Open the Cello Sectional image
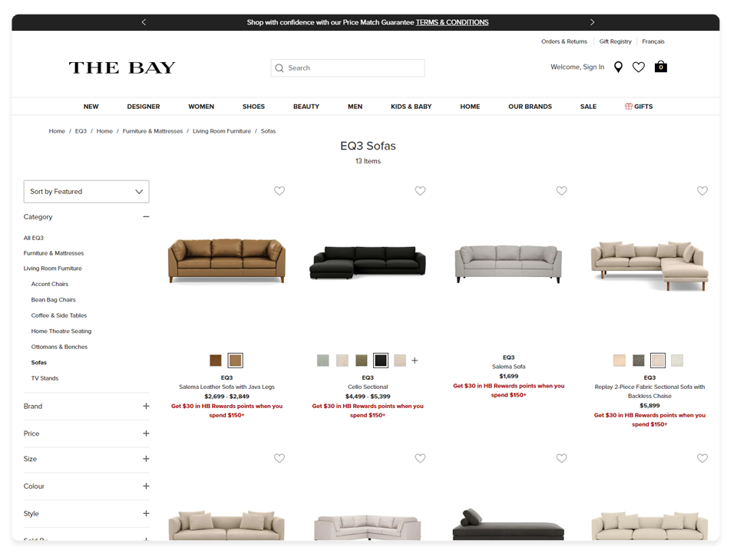The width and height of the screenshot is (737, 560). pos(368,263)
